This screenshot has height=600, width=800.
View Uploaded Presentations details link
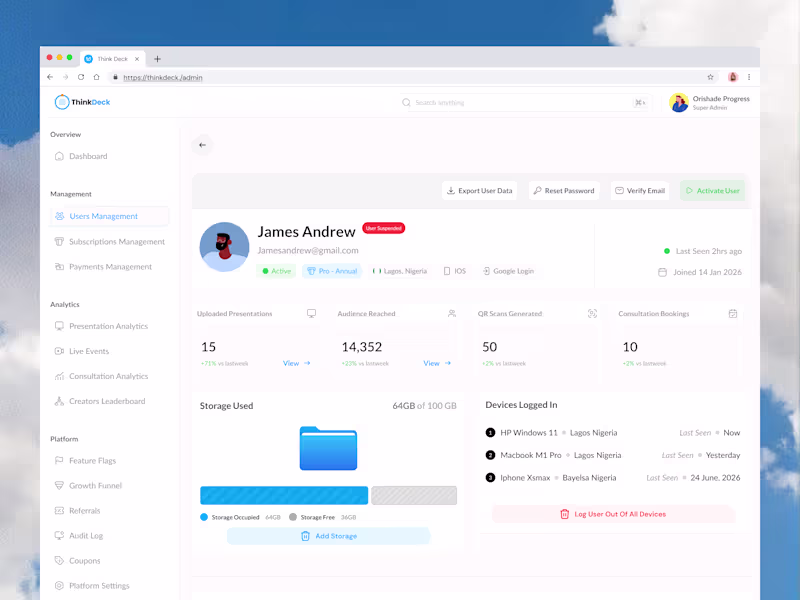pos(296,363)
